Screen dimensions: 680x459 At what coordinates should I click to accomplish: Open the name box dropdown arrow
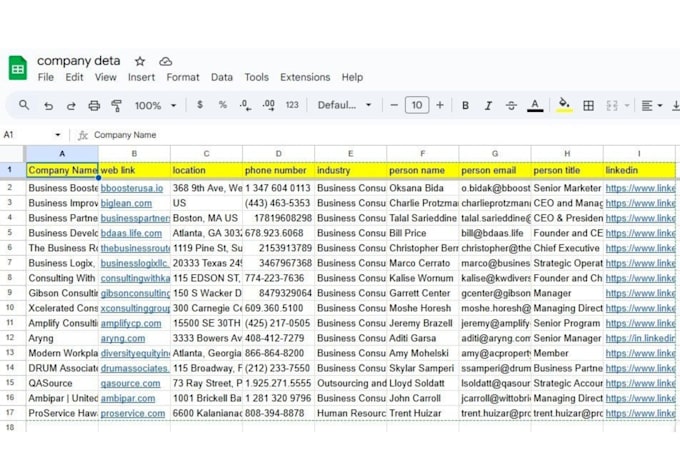click(x=58, y=135)
